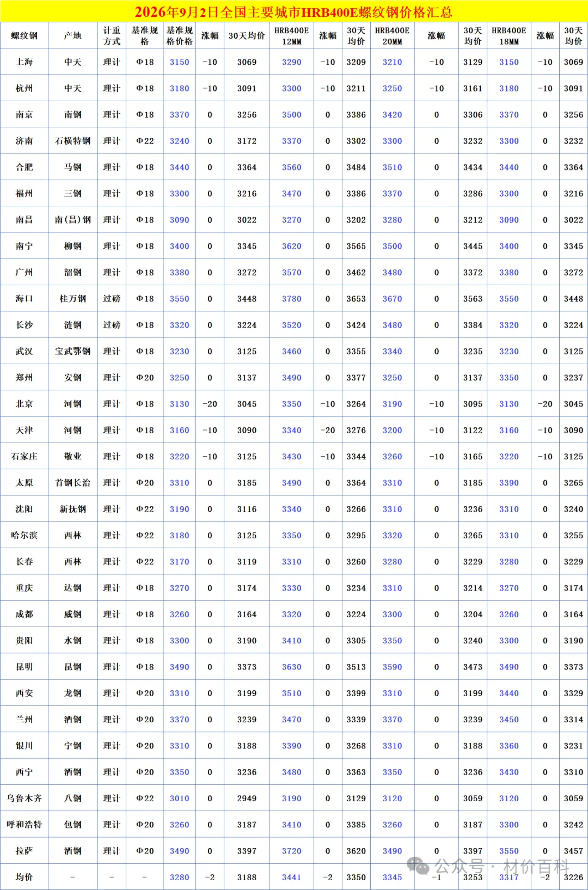588x890 pixels.
Task: Click the 韶钢 origin in 广州 row
Action: tap(73, 272)
